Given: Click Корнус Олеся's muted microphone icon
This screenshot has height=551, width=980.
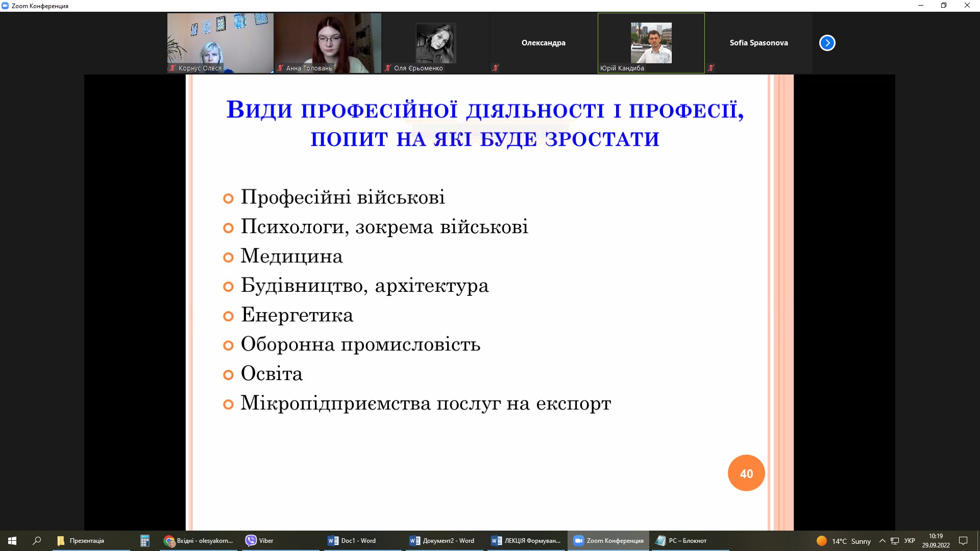Looking at the screenshot, I should click(173, 68).
